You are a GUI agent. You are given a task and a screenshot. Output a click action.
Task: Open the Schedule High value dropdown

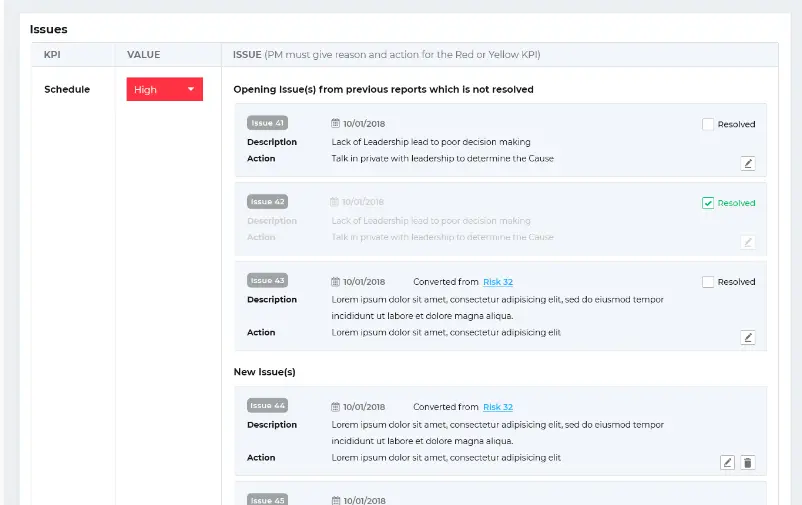pos(165,90)
